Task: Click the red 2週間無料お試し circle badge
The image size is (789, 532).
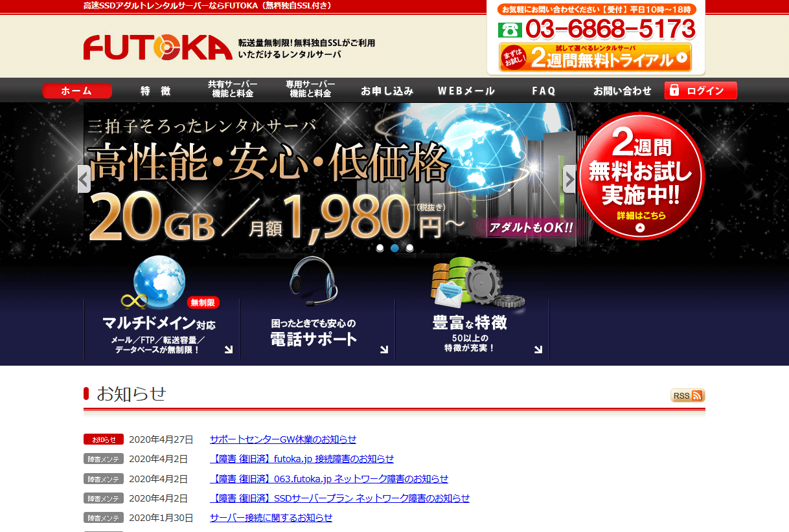Action: [640, 176]
